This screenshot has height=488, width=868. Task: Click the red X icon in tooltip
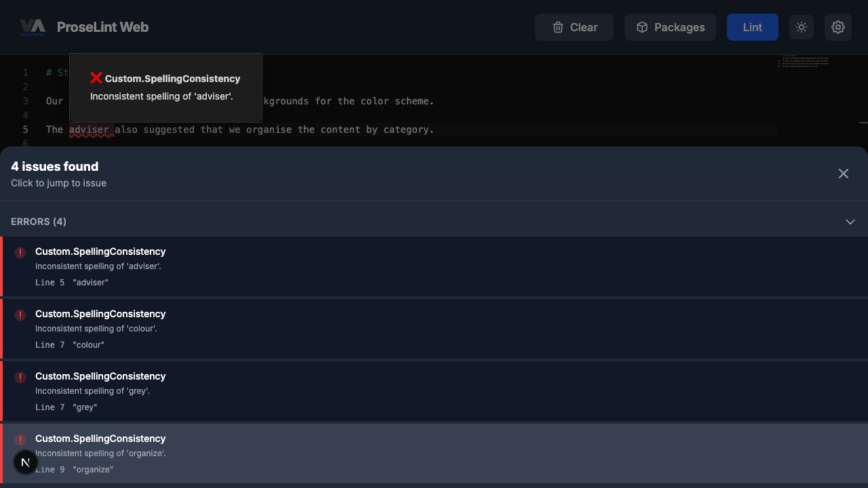click(x=96, y=78)
